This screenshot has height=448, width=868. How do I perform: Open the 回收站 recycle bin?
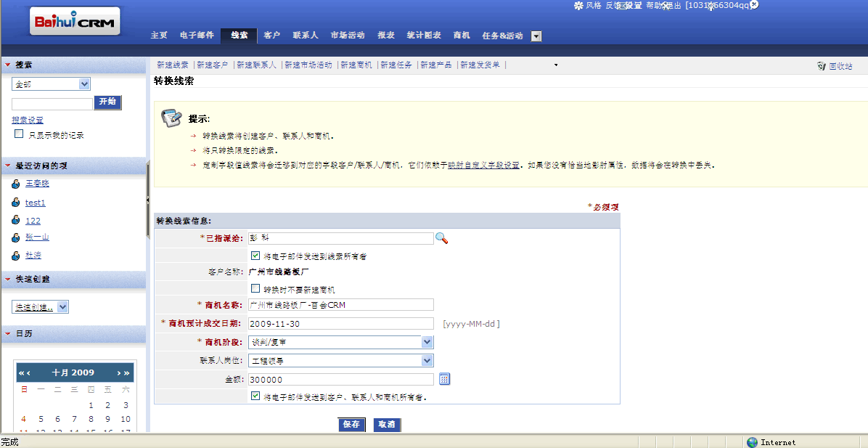(x=835, y=66)
